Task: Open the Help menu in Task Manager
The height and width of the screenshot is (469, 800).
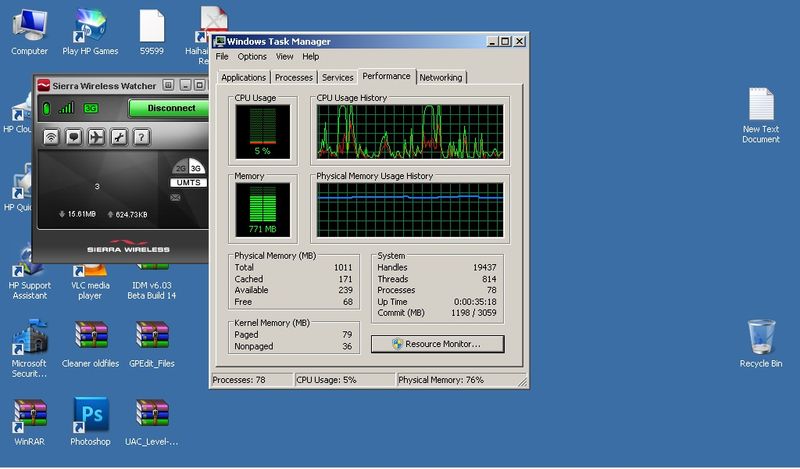Action: 310,57
